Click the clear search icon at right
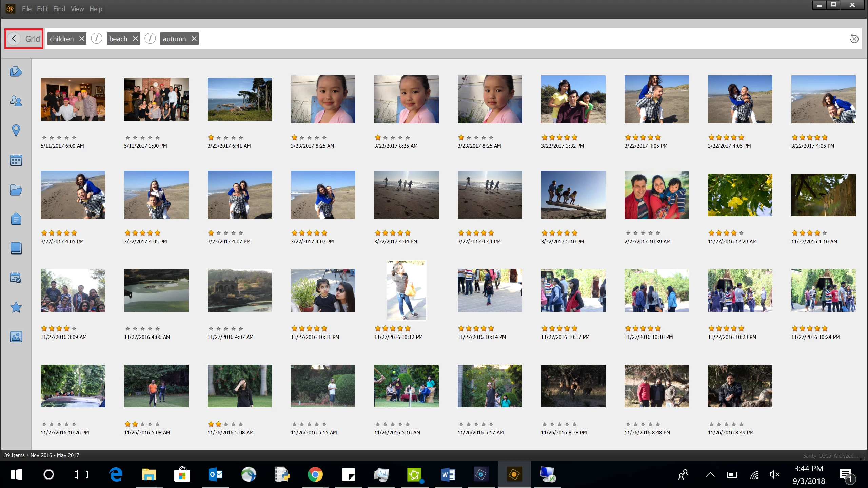 pos(854,39)
